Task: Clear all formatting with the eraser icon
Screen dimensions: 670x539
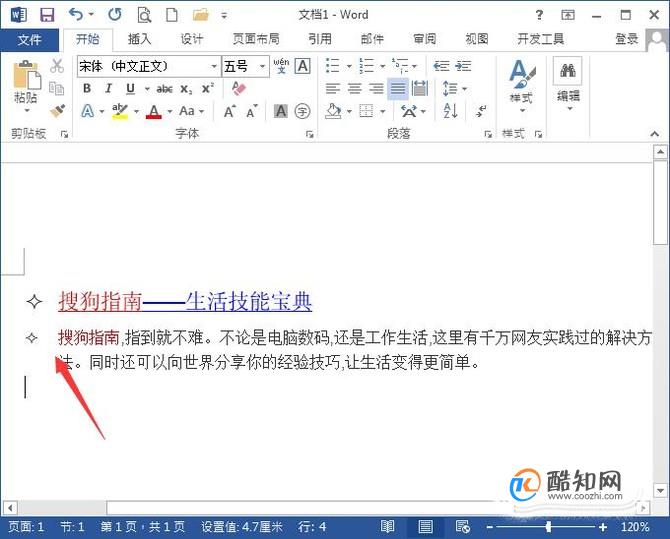Action: (239, 88)
